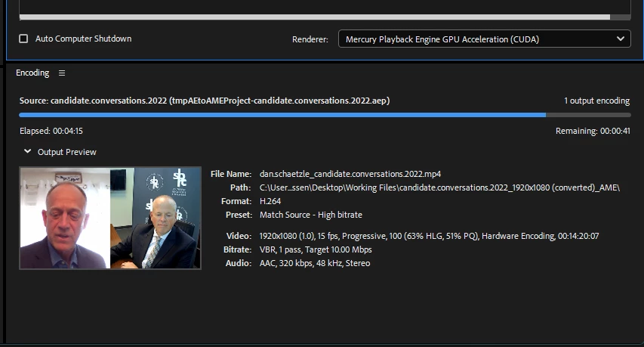Viewport: 644px width, 347px height.
Task: Click the Output Preview label
Action: coord(67,152)
